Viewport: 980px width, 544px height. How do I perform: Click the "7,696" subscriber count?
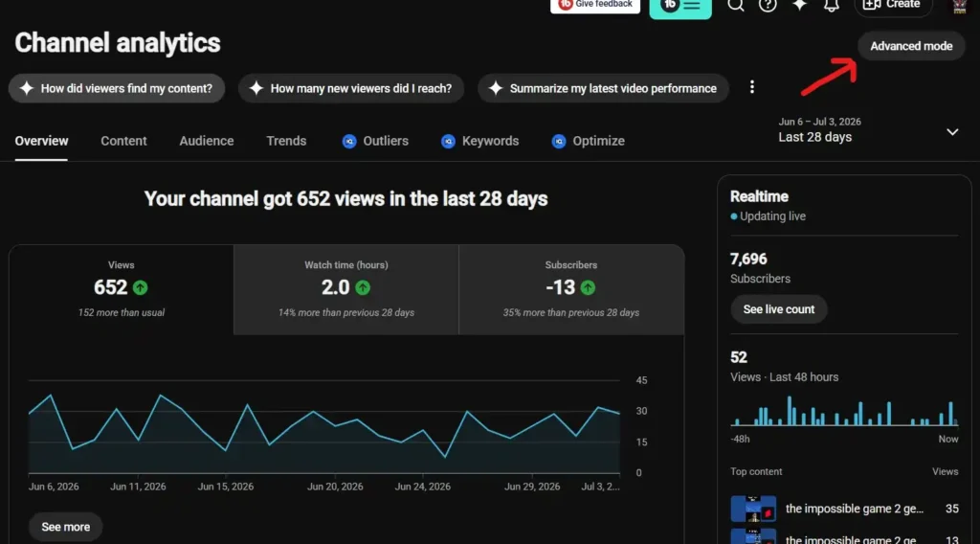tap(748, 259)
